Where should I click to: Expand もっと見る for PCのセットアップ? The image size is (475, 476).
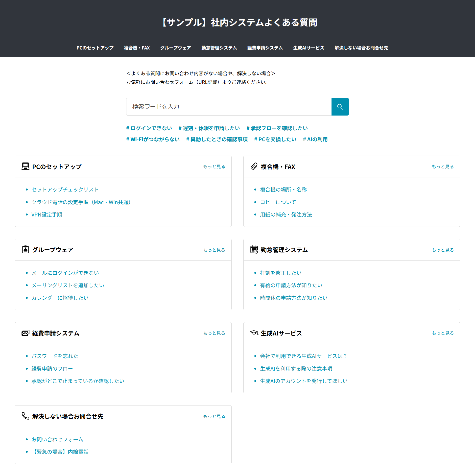214,167
